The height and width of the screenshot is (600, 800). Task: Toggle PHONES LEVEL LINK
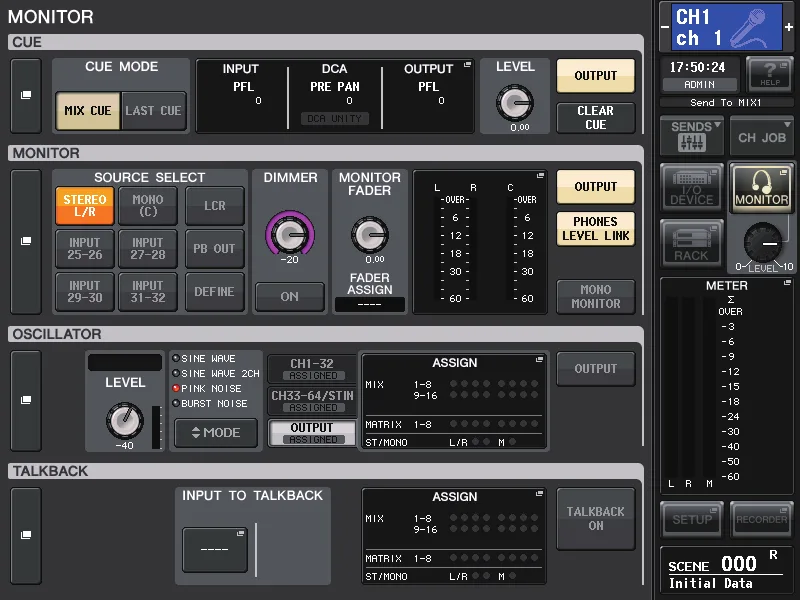coord(595,229)
